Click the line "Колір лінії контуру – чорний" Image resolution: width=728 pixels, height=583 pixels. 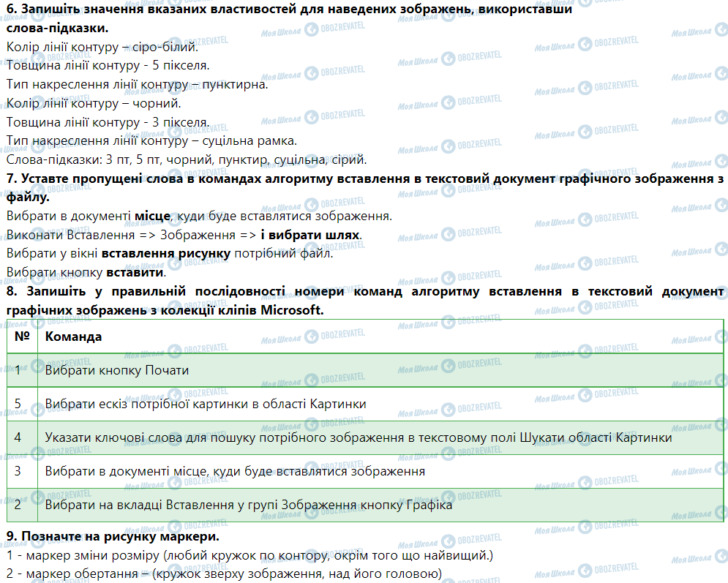[91, 103]
